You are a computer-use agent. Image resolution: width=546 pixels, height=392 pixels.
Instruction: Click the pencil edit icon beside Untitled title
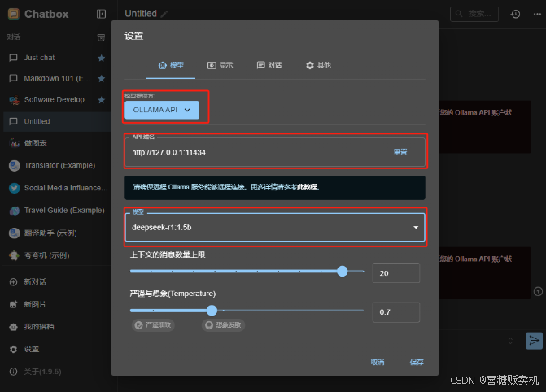pos(164,14)
